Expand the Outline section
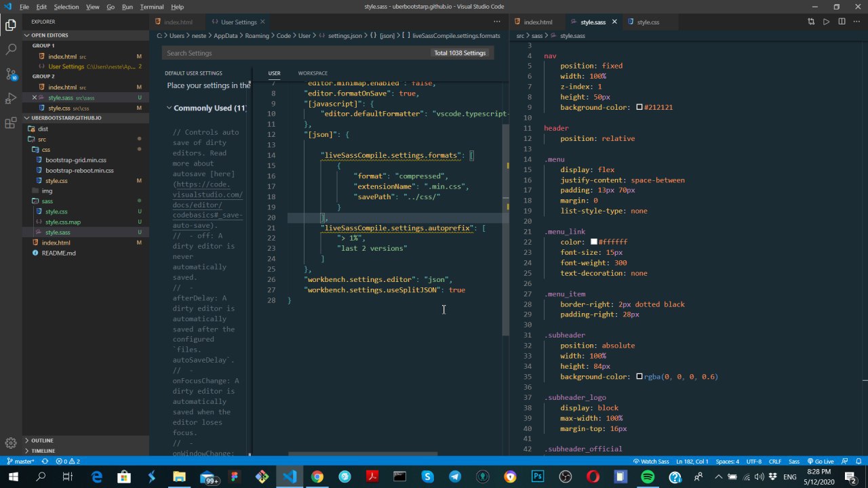 pyautogui.click(x=86, y=441)
